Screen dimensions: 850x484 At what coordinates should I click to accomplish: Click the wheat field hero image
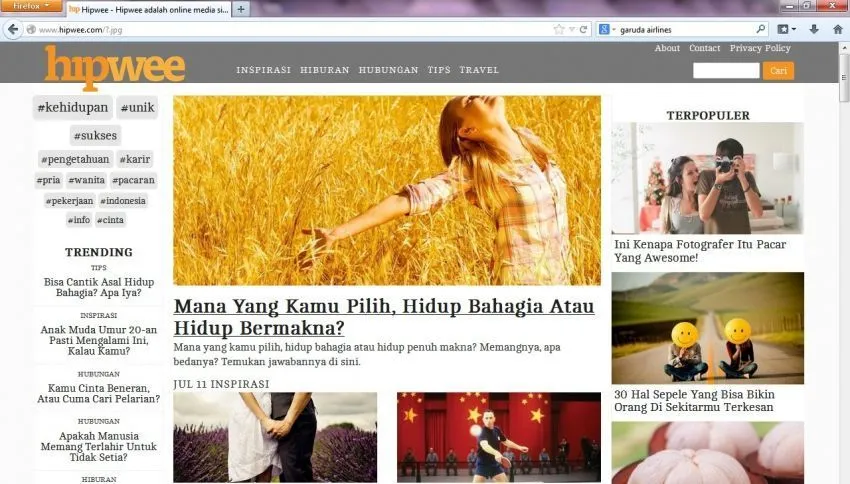tap(387, 190)
